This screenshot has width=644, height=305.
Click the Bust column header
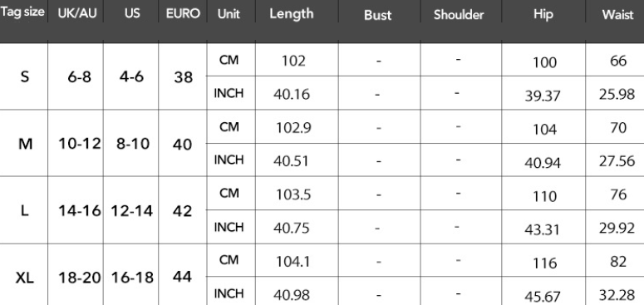click(377, 15)
